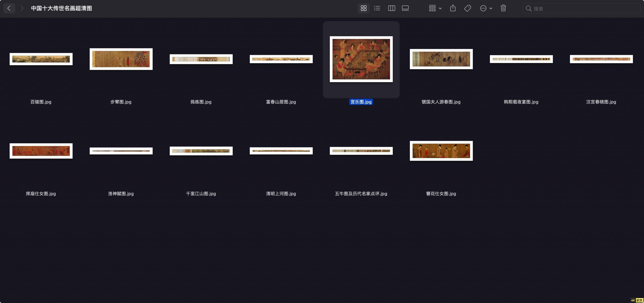
Task: Select the 五牛图及历代名家点评.jpg thumbnail
Action: [x=361, y=151]
